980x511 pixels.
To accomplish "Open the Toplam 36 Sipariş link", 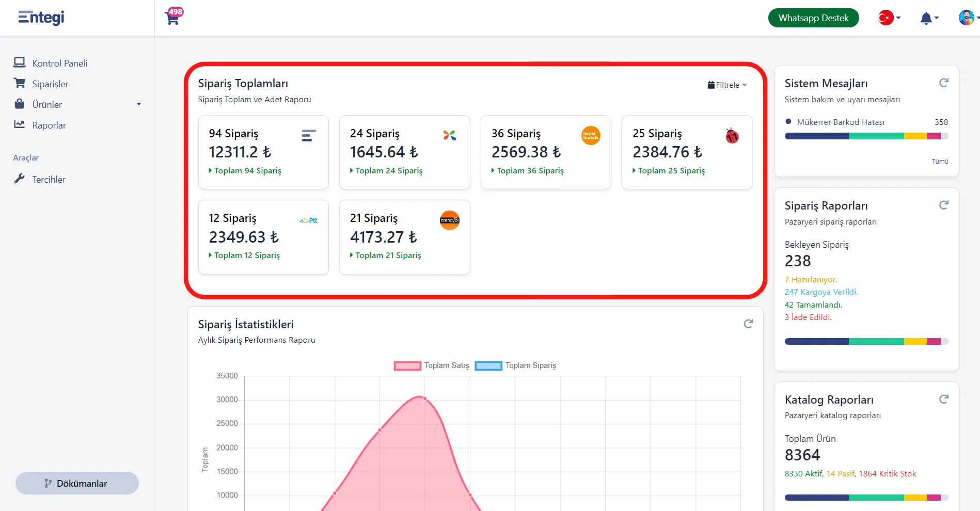I will pos(527,171).
